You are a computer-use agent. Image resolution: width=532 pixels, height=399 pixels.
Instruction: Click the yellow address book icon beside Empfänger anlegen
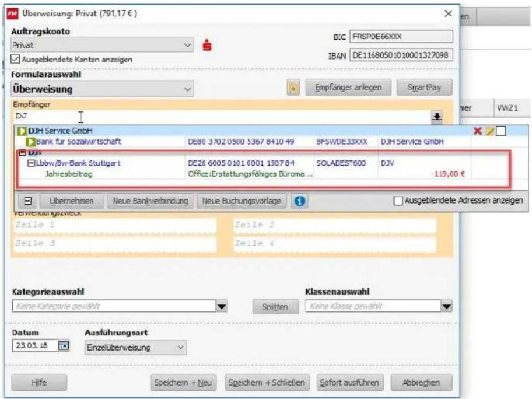[293, 88]
